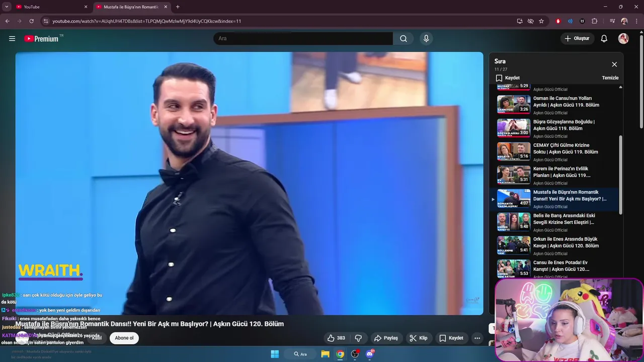Open YouTube notifications bell
The image size is (644, 362).
click(604, 38)
